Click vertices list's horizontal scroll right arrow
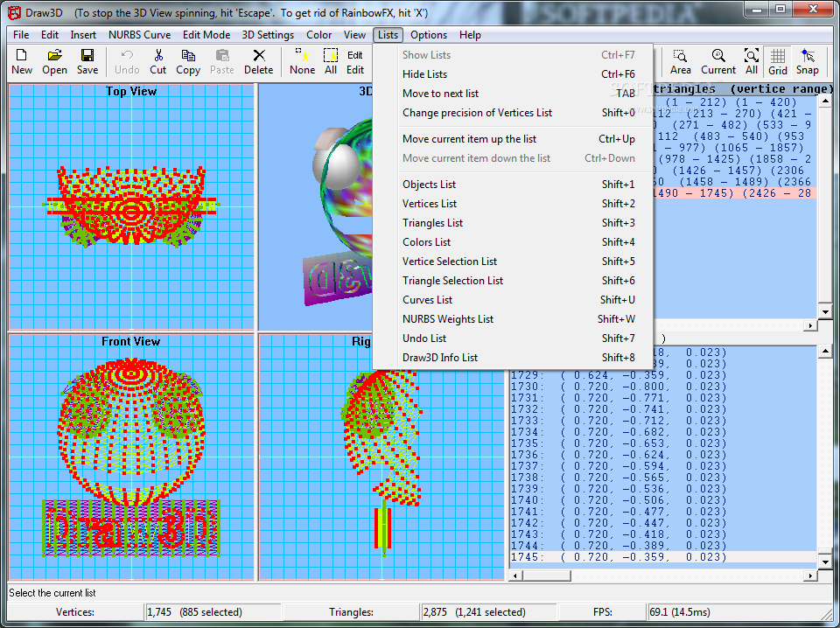 810,576
